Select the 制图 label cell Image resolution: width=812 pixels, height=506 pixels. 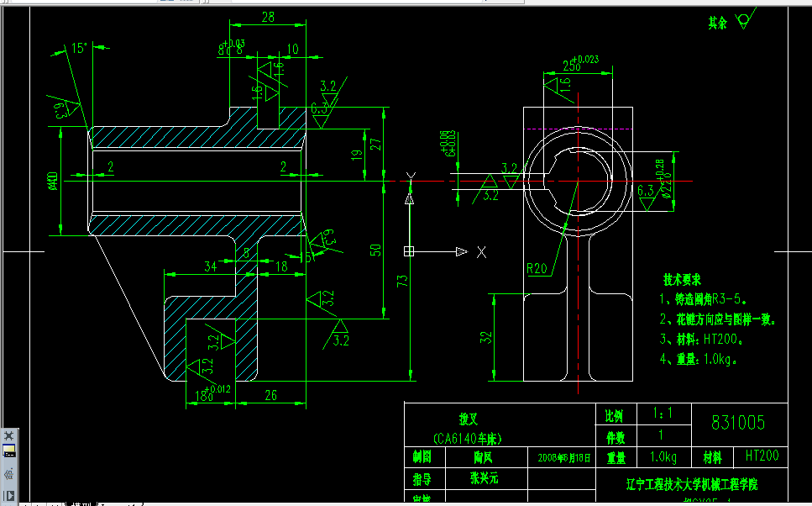[x=422, y=456]
